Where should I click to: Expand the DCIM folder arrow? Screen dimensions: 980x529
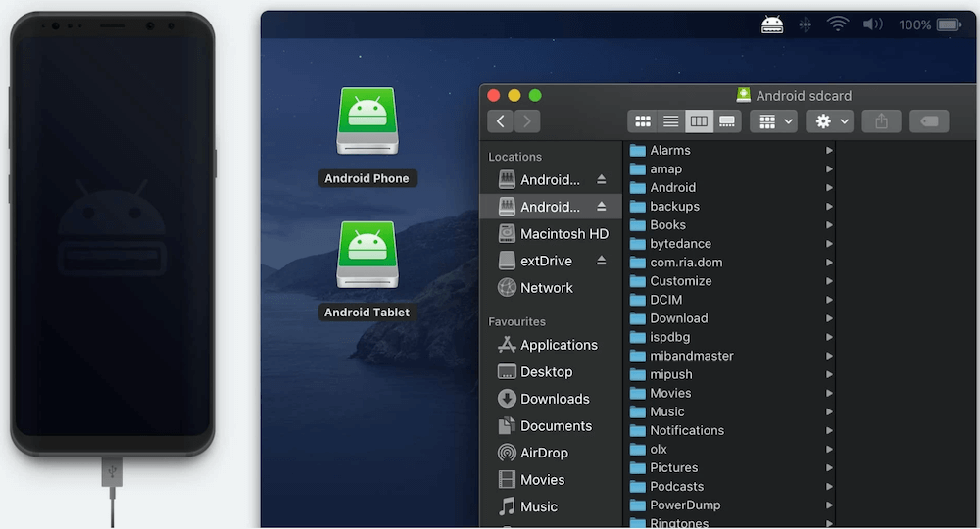[x=829, y=300]
